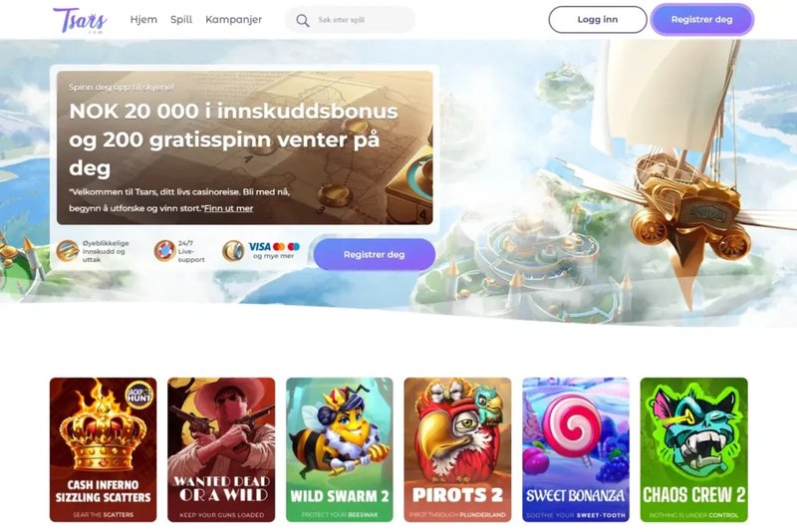Click the Tsars logo
Image resolution: width=797 pixels, height=532 pixels.
pos(80,20)
